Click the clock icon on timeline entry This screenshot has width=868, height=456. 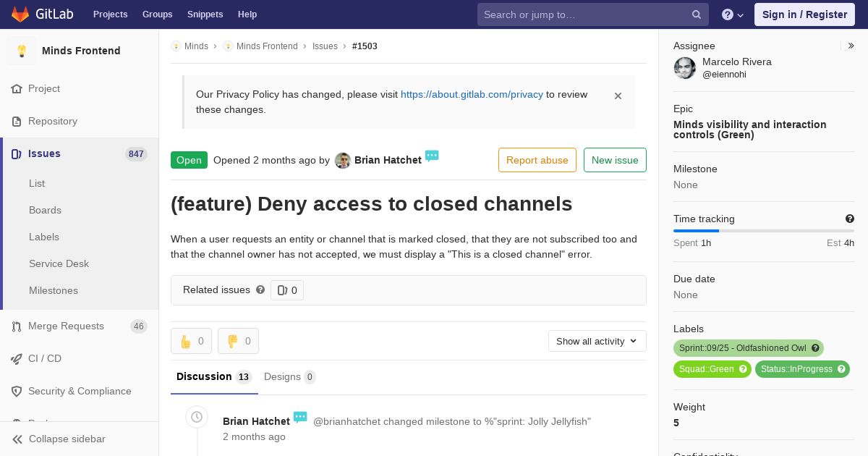click(197, 417)
